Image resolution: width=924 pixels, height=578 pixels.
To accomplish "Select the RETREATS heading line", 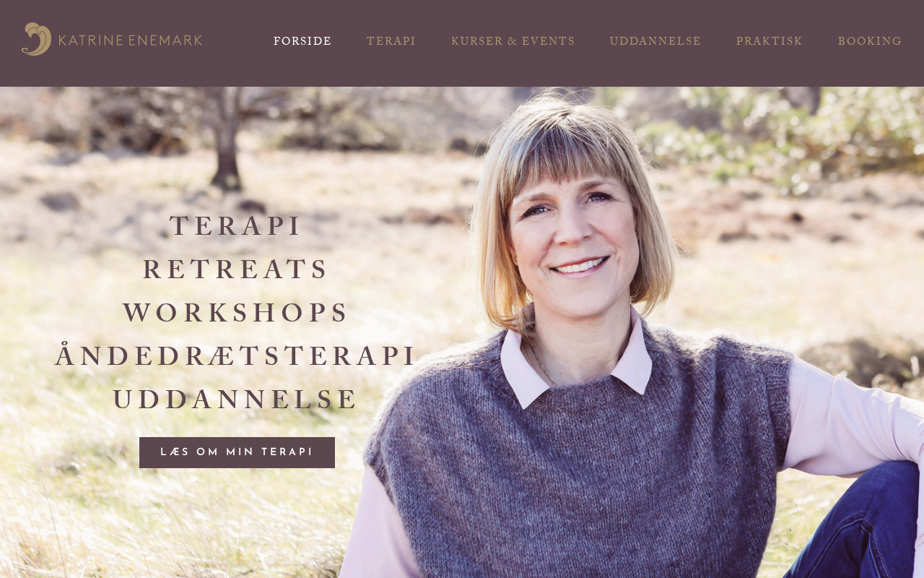I will (x=236, y=269).
